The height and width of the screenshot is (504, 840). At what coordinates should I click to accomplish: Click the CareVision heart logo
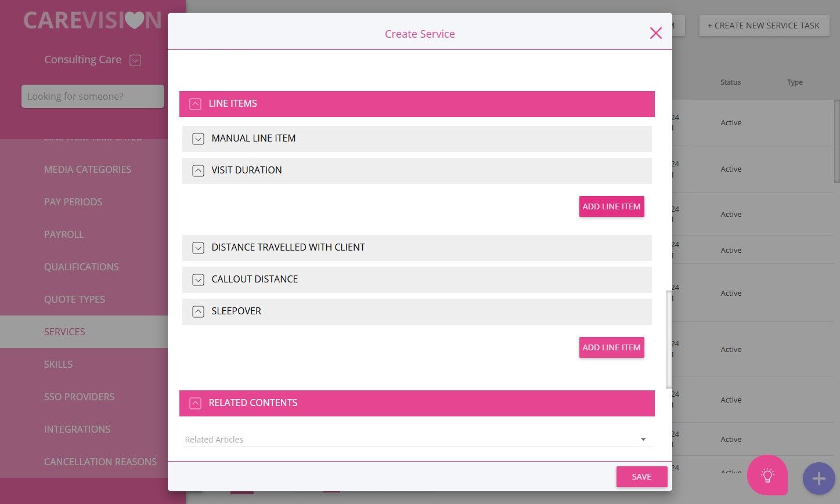(x=92, y=20)
